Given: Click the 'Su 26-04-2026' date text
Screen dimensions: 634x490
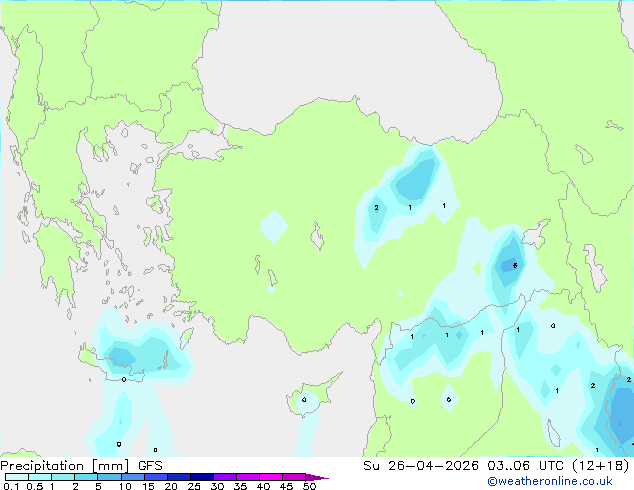Looking at the screenshot, I should click(421, 466).
